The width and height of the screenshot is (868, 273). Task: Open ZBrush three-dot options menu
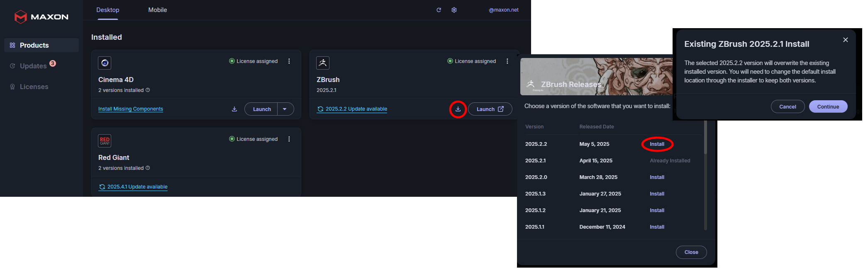(x=507, y=61)
